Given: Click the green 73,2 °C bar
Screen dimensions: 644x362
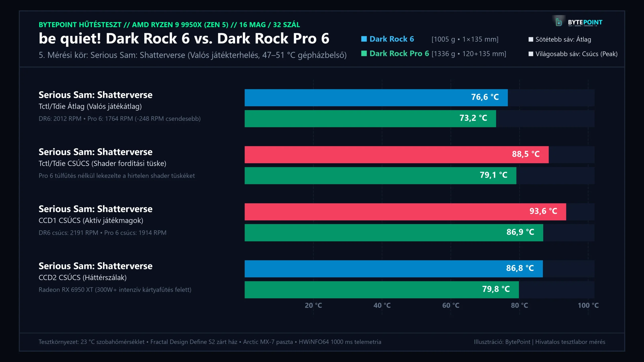Looking at the screenshot, I should coord(370,119).
